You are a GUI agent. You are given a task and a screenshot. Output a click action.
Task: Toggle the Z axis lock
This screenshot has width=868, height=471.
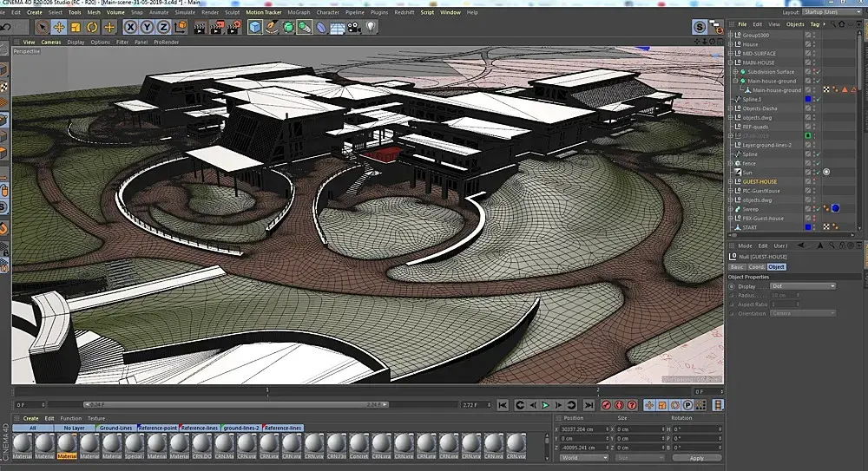(164, 27)
